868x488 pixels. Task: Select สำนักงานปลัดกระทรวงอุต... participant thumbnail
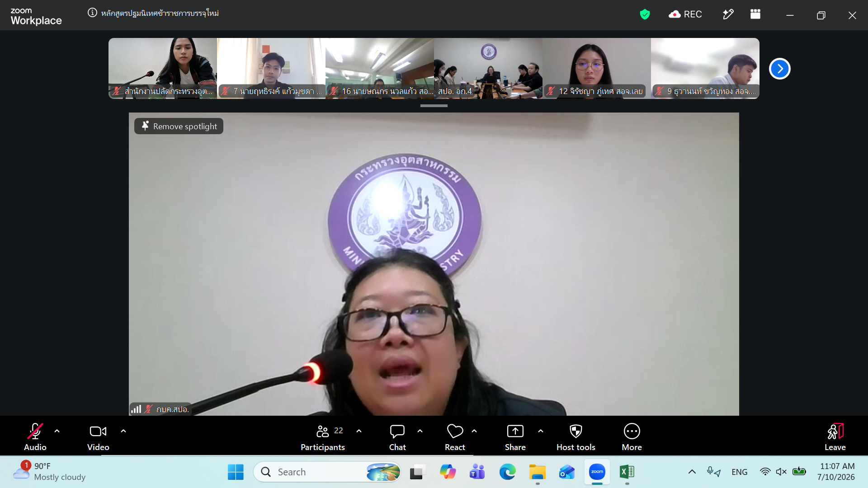click(163, 68)
